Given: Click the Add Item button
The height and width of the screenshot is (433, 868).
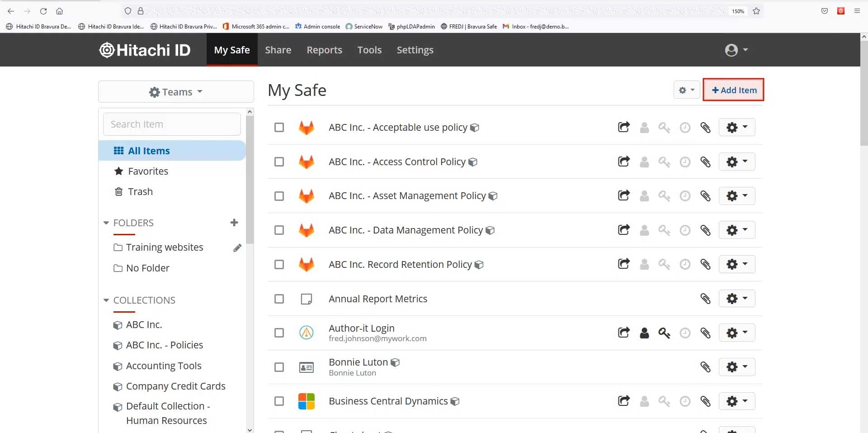Looking at the screenshot, I should [733, 90].
